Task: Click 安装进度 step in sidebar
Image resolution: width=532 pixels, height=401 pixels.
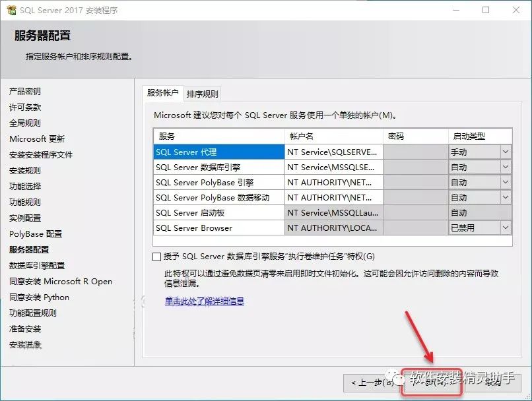Action: 25,345
